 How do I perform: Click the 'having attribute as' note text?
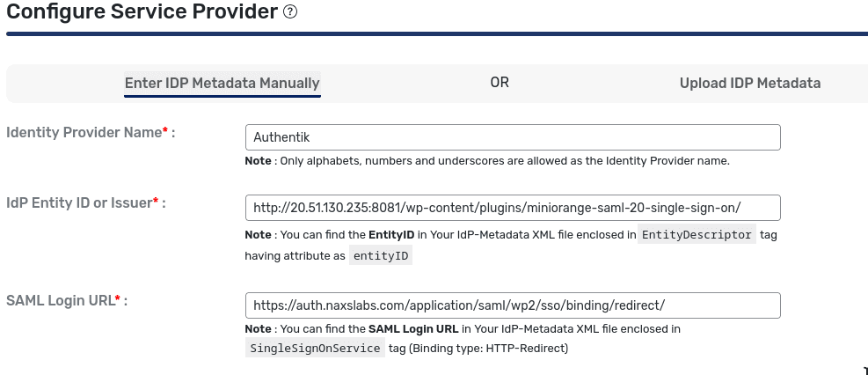coord(295,256)
